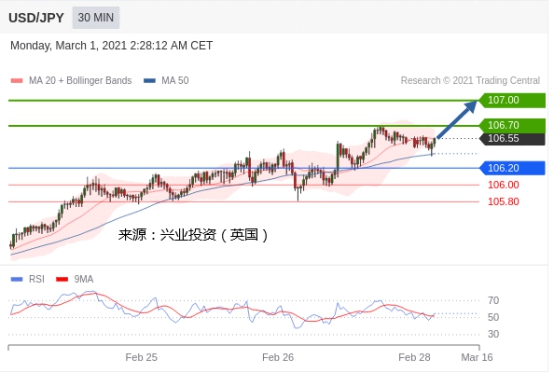Image resolution: width=554 pixels, height=373 pixels.
Task: Click the 106.55 current price tag
Action: tap(512, 138)
